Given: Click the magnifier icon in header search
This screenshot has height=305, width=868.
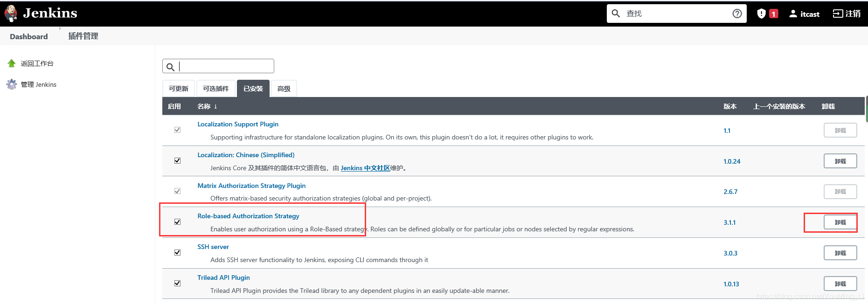Looking at the screenshot, I should point(616,14).
